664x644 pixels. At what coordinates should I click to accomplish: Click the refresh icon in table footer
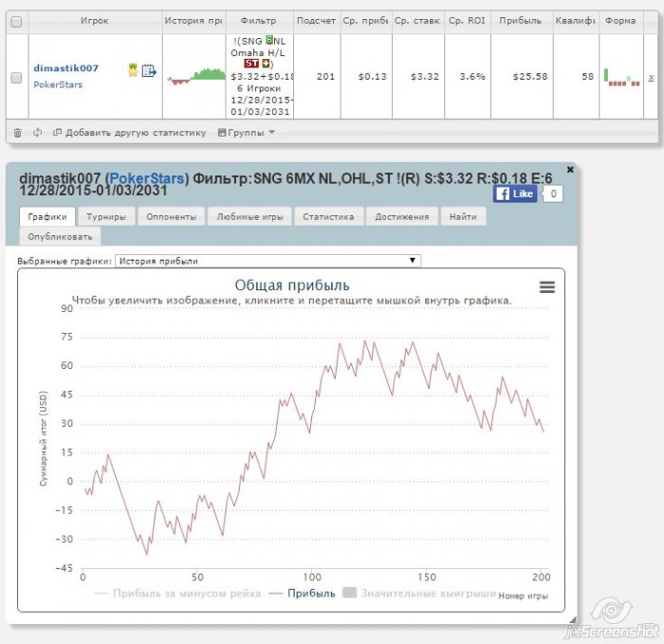(37, 133)
